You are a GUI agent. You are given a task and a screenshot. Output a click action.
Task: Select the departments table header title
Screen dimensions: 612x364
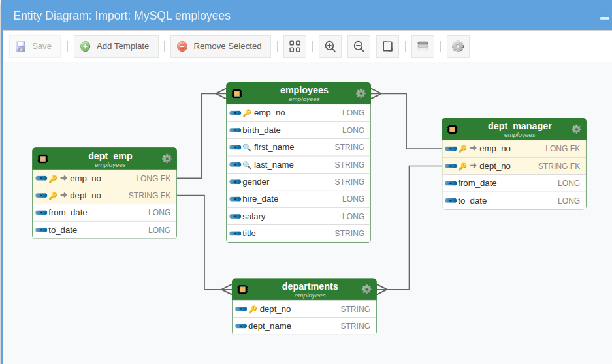[x=310, y=286]
